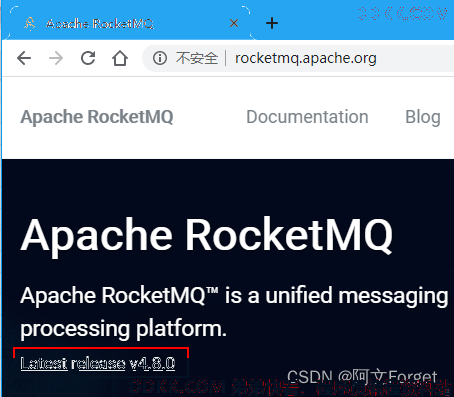
Task: Click the 'unified messaging' tagline text
Action: tap(357, 296)
